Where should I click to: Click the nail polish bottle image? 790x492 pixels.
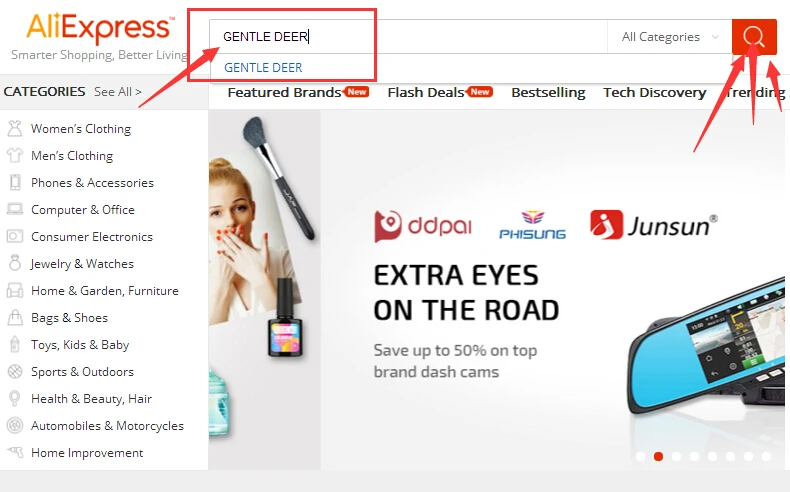point(285,318)
